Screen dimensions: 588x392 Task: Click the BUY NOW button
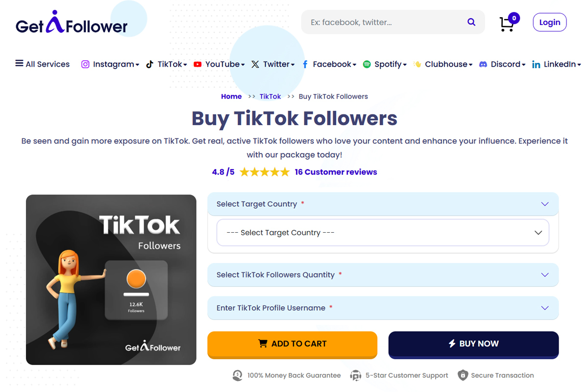(x=473, y=344)
